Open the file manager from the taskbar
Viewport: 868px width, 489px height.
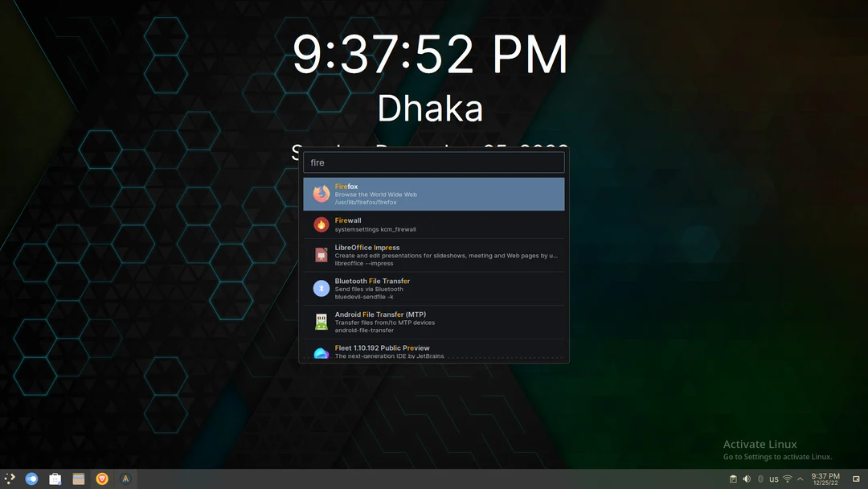(78, 478)
